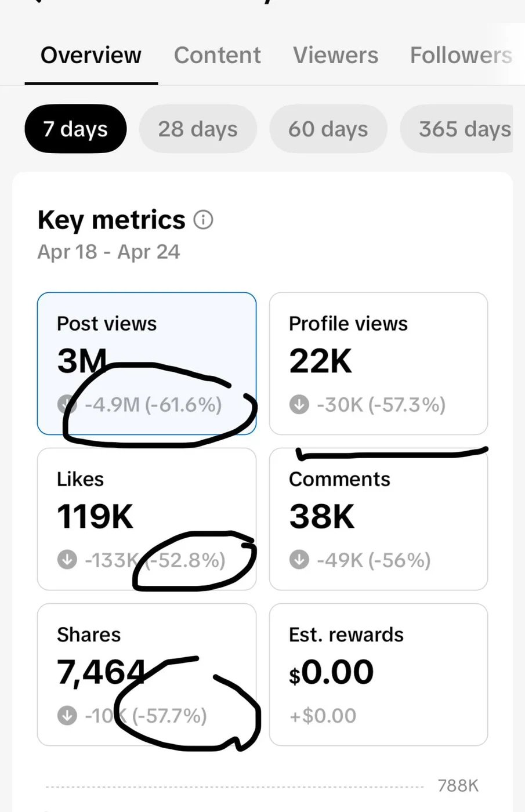
Task: Tap the down-arrow icon under Profile views
Action: click(299, 404)
